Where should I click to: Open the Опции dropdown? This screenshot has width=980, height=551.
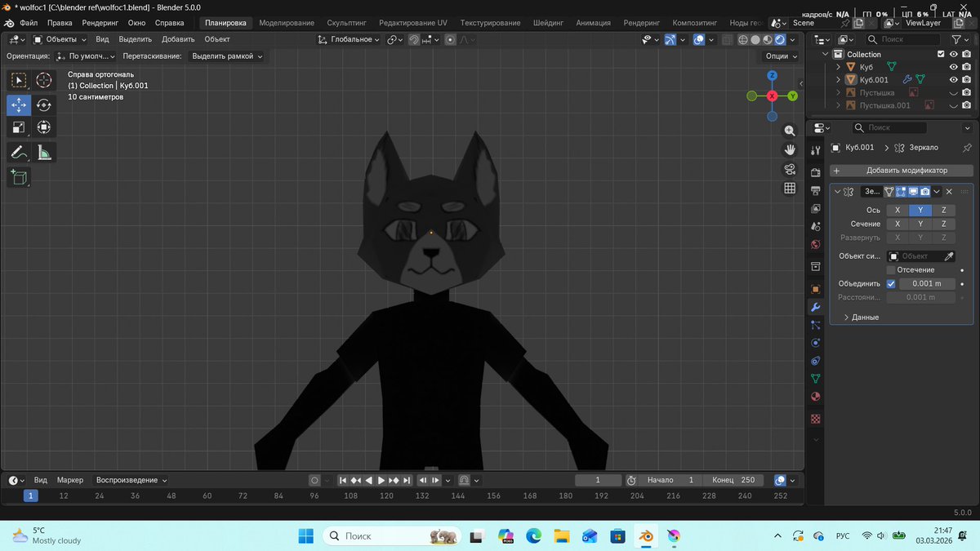click(781, 56)
